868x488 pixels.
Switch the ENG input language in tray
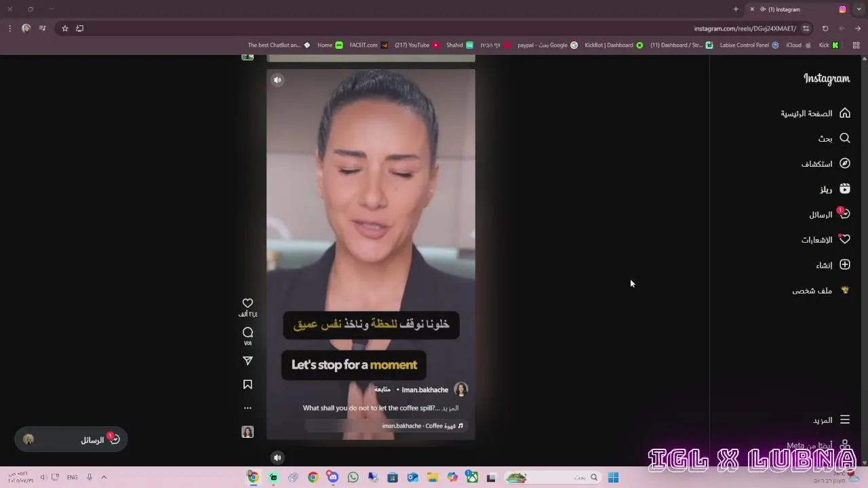click(x=72, y=477)
